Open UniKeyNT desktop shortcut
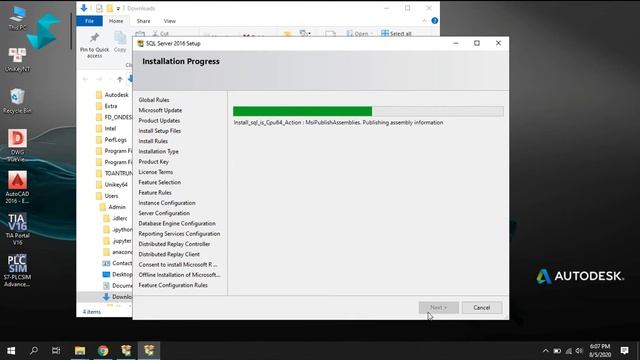This screenshot has width=640, height=360. pos(17,60)
